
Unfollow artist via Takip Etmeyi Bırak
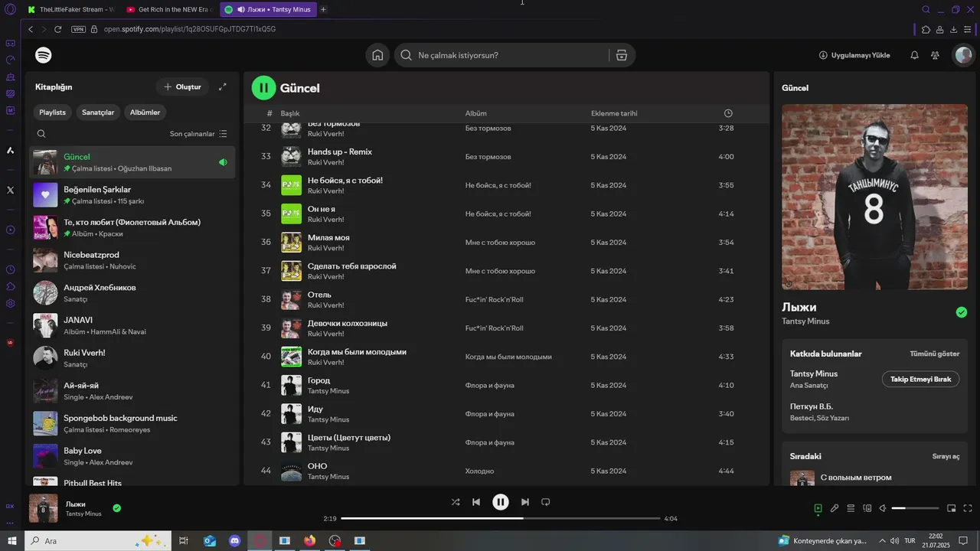click(x=920, y=379)
